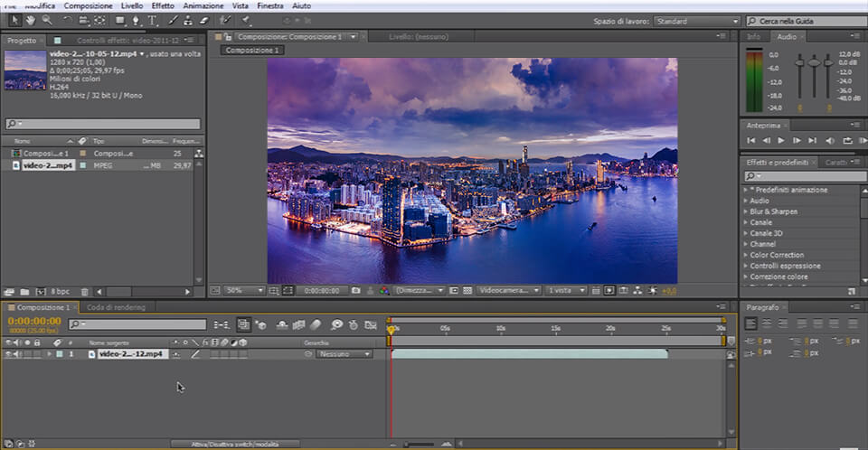This screenshot has width=868, height=450.
Task: Select the Hand tool
Action: (31, 21)
